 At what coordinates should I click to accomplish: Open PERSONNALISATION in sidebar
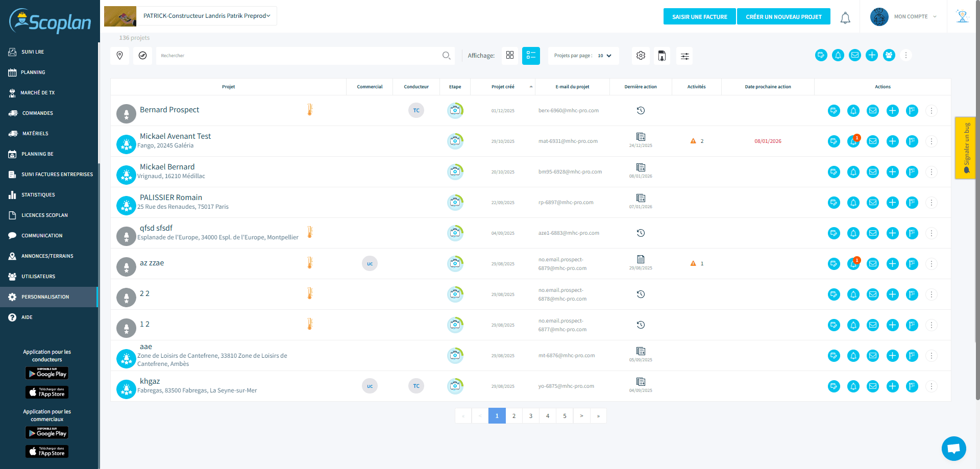click(49, 297)
